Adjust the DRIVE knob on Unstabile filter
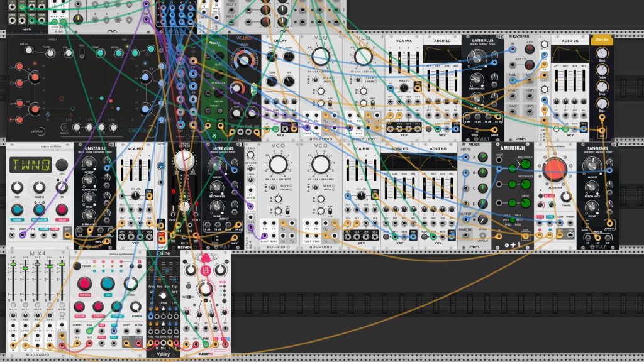Image resolution: width=644 pixels, height=362 pixels. pos(89,197)
